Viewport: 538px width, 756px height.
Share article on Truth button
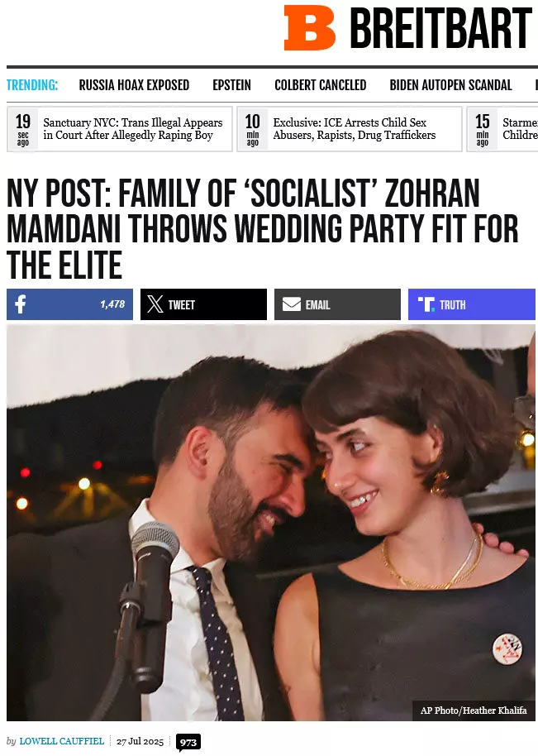pyautogui.click(x=472, y=304)
